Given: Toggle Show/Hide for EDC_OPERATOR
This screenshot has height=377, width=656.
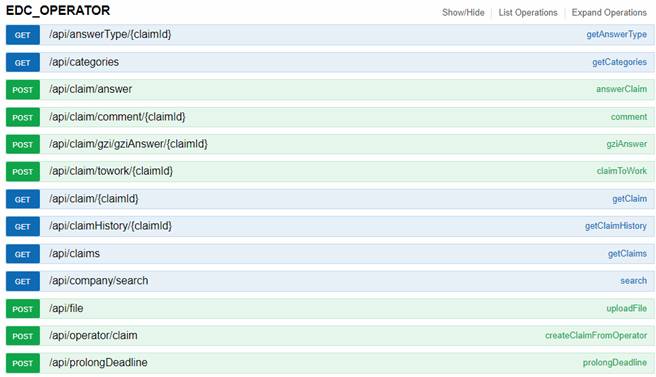Looking at the screenshot, I should (463, 13).
